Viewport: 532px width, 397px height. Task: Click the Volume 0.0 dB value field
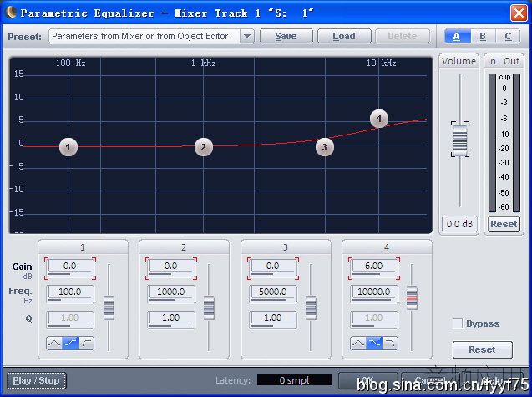pos(459,224)
